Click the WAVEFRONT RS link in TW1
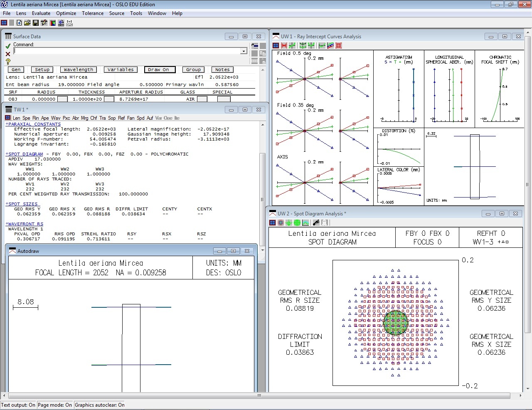Image resolution: width=532 pixels, height=410 pixels. 25,224
